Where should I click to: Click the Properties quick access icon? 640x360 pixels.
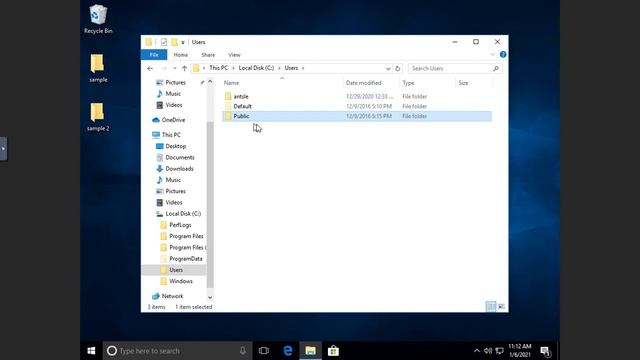pyautogui.click(x=164, y=42)
